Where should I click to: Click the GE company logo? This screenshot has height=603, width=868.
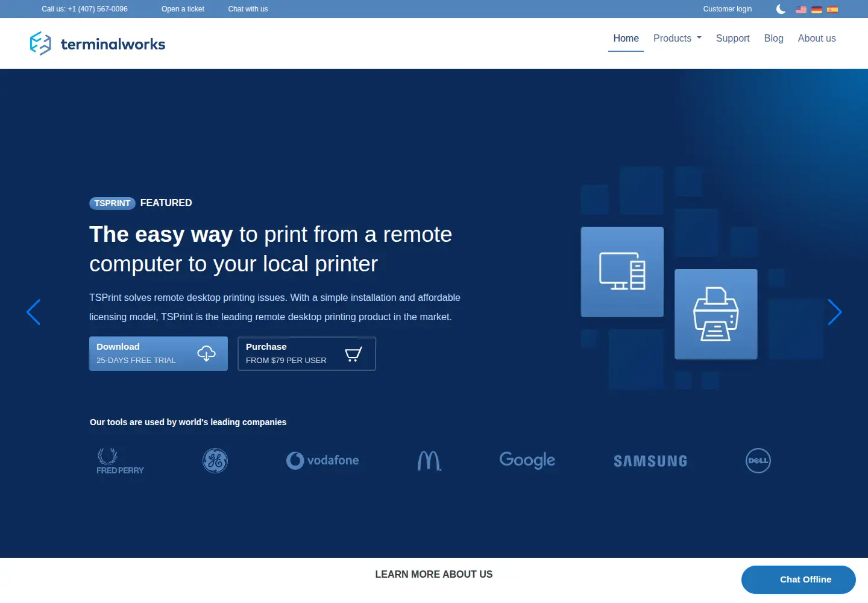coord(215,461)
